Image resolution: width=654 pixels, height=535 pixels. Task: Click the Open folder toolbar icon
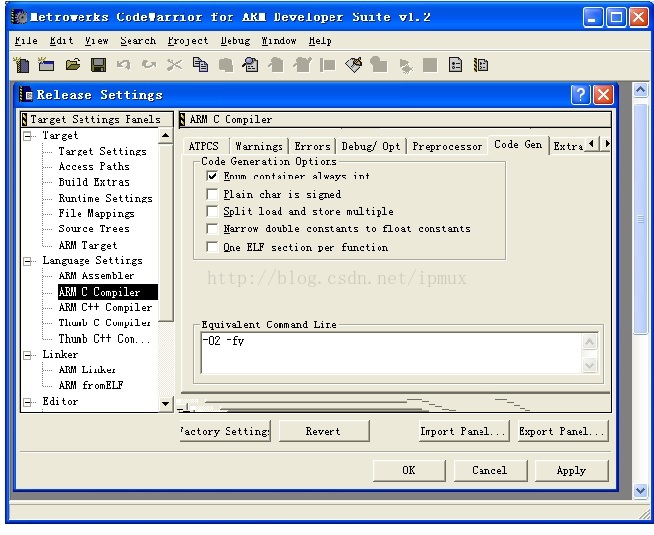pyautogui.click(x=73, y=65)
